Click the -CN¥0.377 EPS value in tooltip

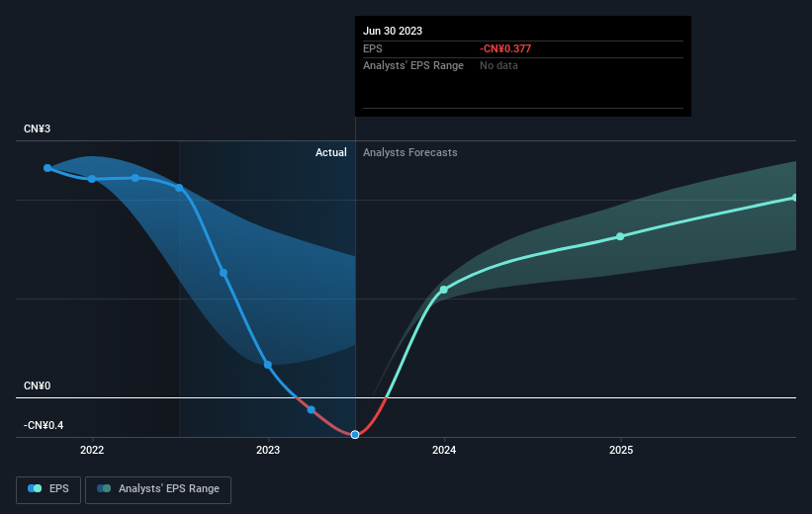tap(505, 48)
